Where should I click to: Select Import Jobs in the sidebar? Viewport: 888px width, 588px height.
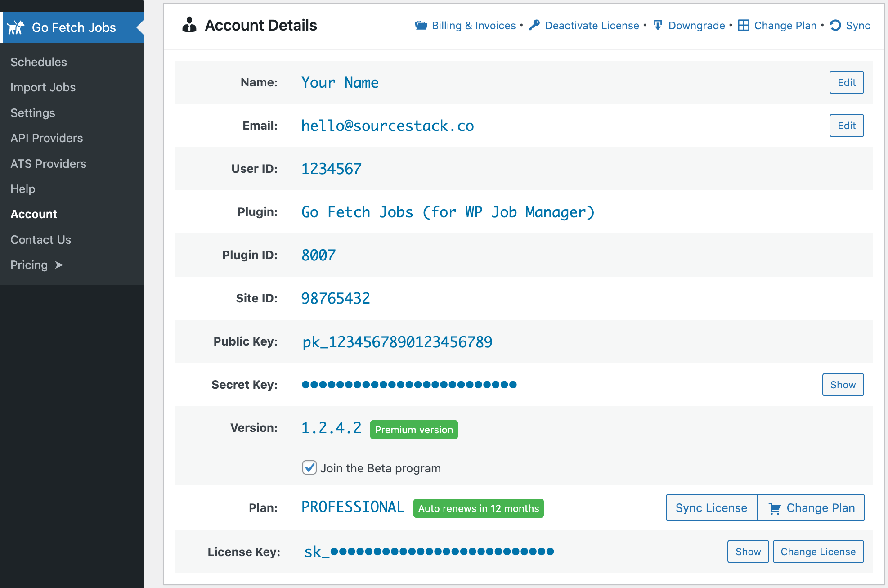(x=43, y=87)
